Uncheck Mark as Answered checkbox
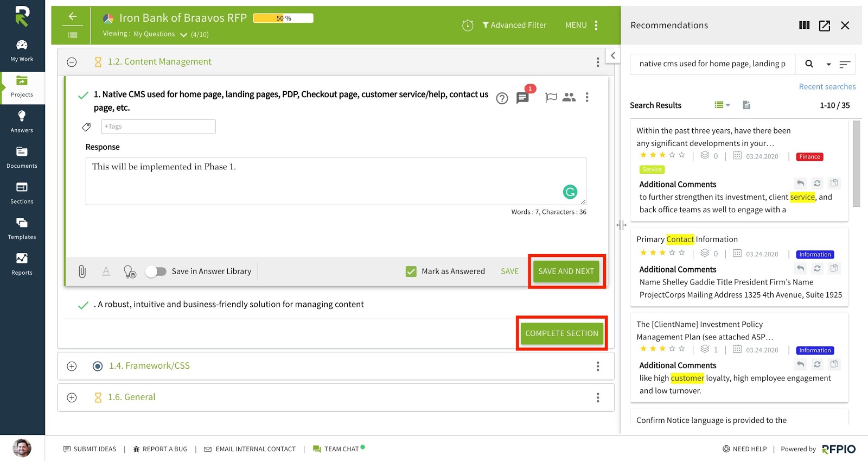 (411, 271)
